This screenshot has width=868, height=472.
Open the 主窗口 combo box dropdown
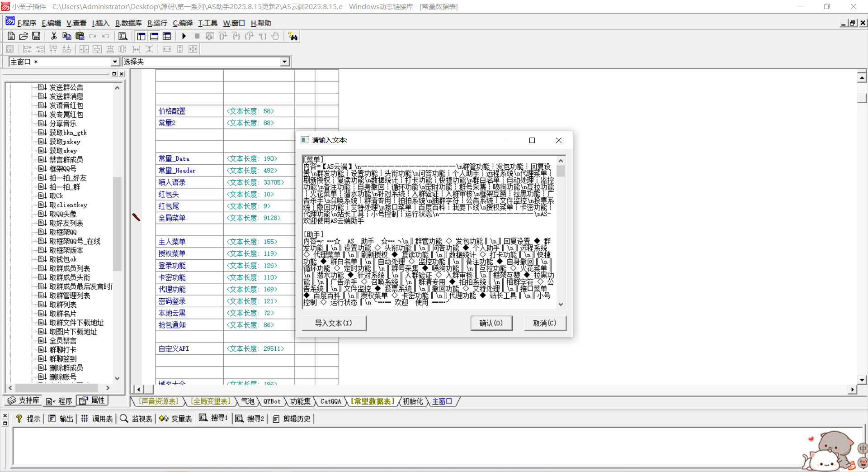click(x=115, y=62)
